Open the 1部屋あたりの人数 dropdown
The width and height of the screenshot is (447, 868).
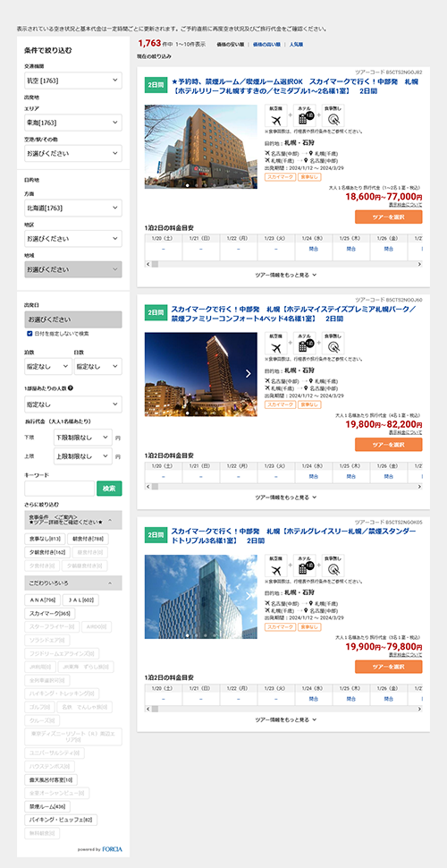click(x=73, y=404)
